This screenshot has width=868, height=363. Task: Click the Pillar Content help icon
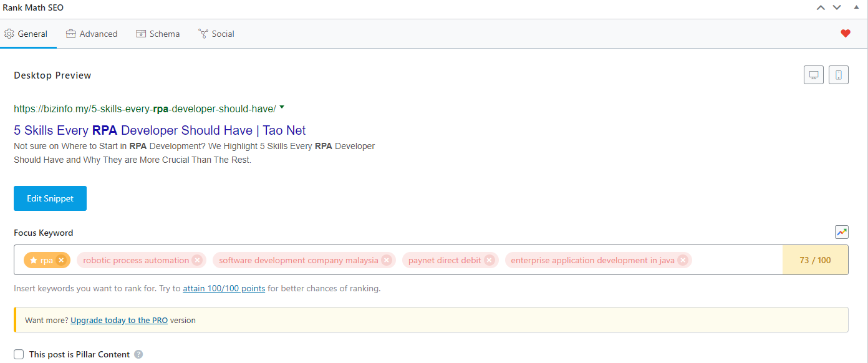pos(138,354)
